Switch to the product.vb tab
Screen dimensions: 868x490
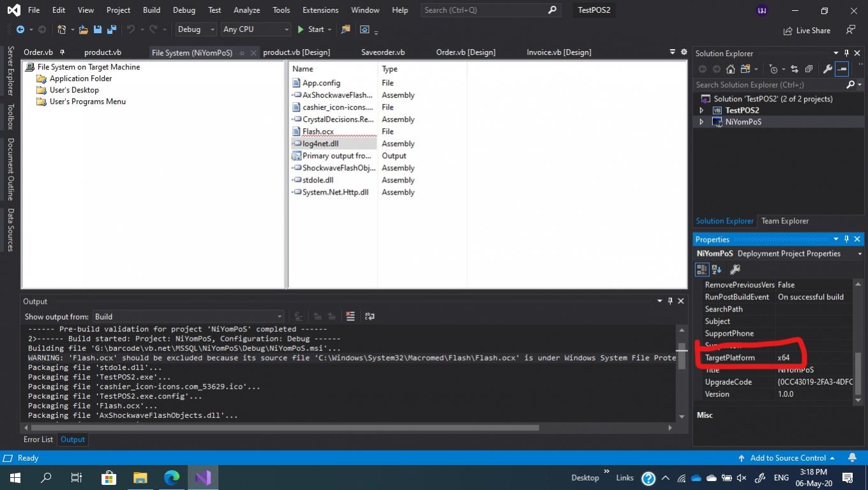[103, 52]
